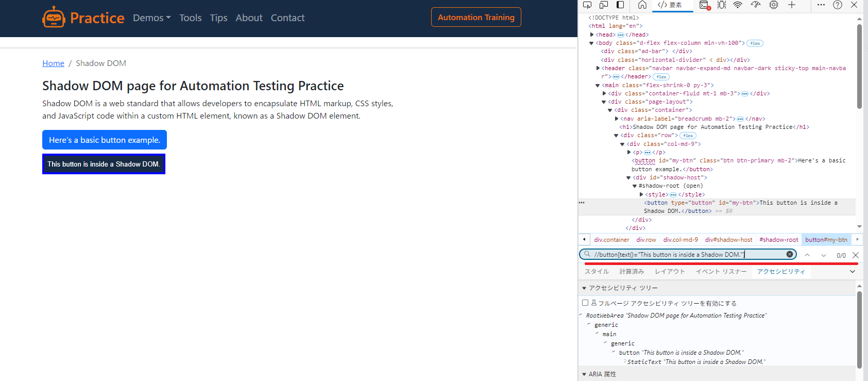The height and width of the screenshot is (381, 868).
Task: Click the ellipsis beside the selected button node
Action: pos(582,203)
